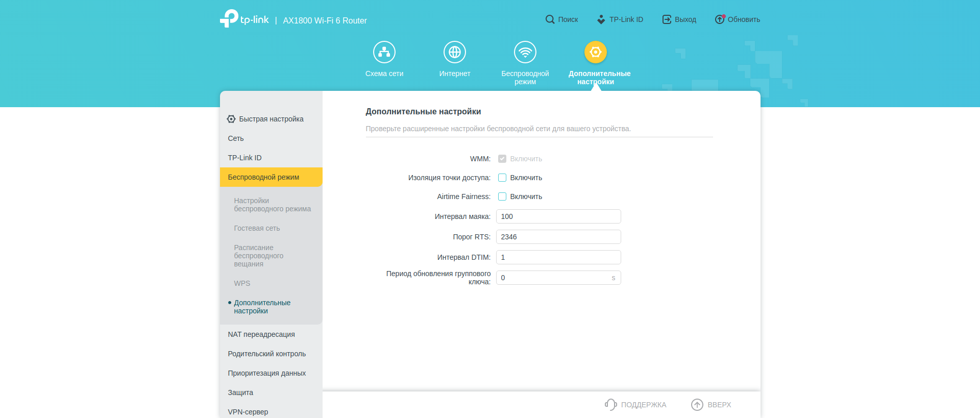This screenshot has height=418, width=980.
Task: Collapse the Беспроводной режим sidebar section
Action: 271,177
